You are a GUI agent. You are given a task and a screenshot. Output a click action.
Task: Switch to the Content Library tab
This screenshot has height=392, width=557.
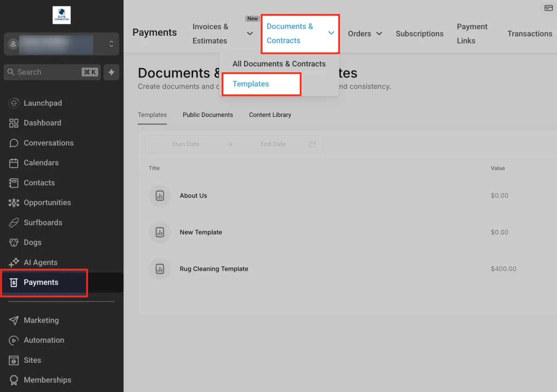pyautogui.click(x=270, y=115)
